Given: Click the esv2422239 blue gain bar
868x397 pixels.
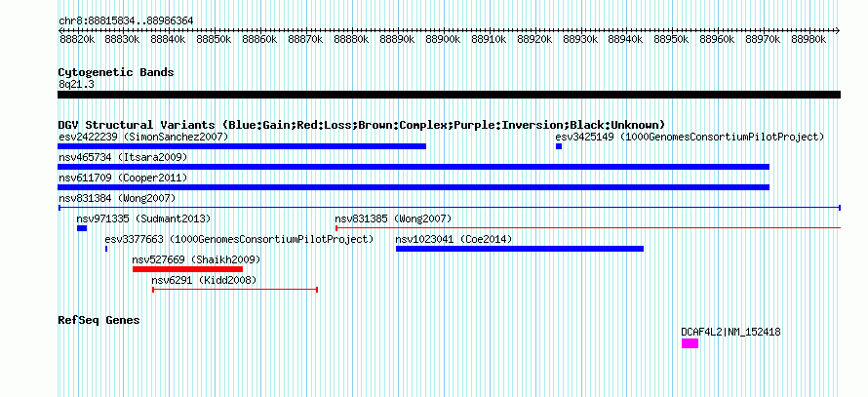Looking at the screenshot, I should point(242,146).
